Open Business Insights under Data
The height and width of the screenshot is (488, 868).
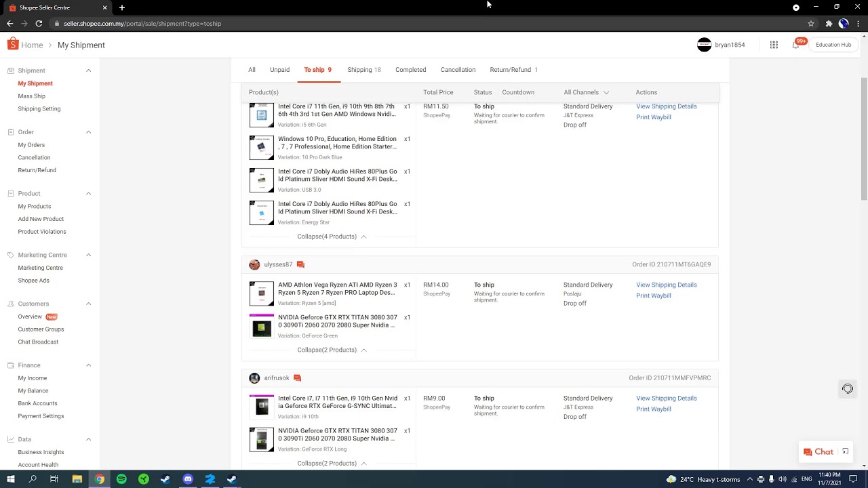[41, 452]
